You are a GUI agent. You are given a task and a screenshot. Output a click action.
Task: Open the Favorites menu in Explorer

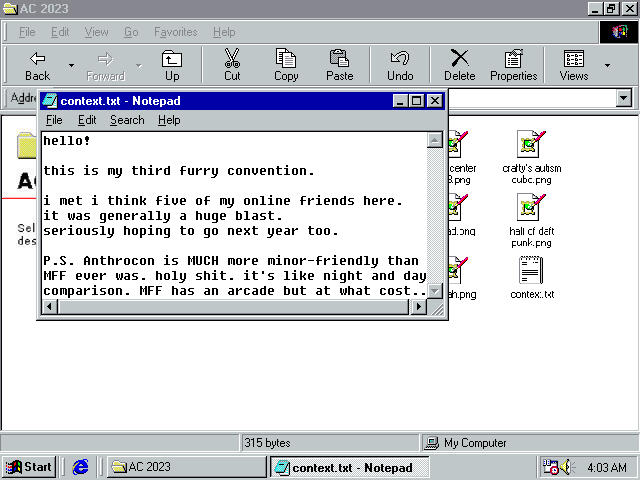pyautogui.click(x=175, y=32)
